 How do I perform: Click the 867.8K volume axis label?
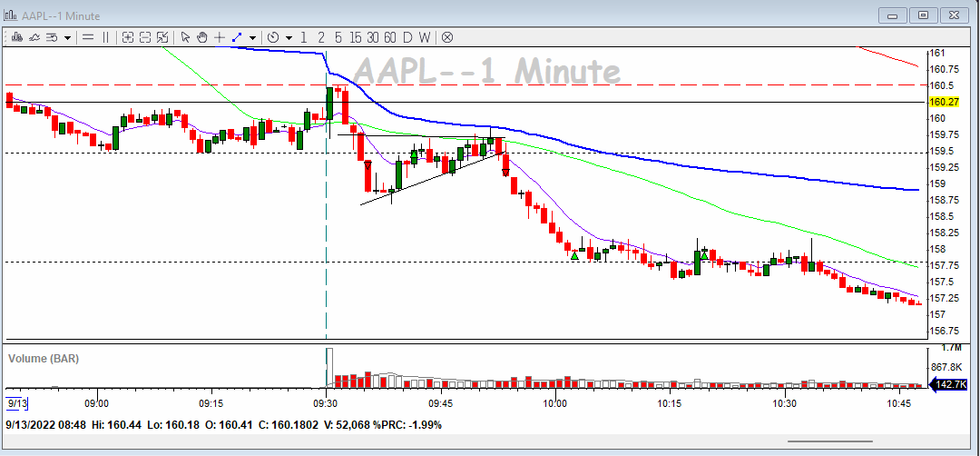coord(946,367)
